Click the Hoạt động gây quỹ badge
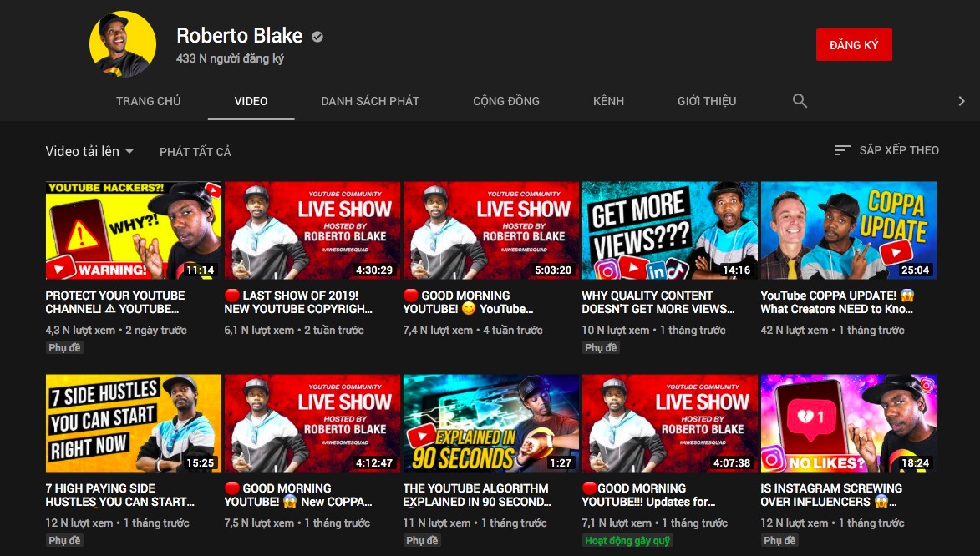 (627, 541)
